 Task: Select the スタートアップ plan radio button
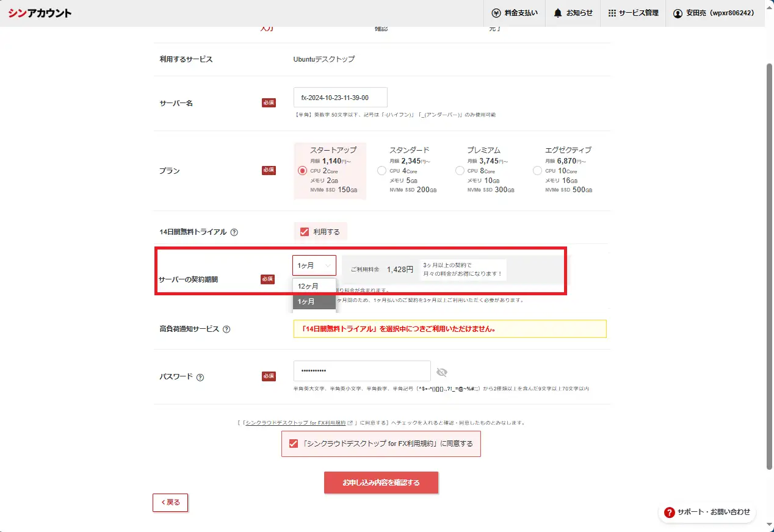[x=302, y=171]
